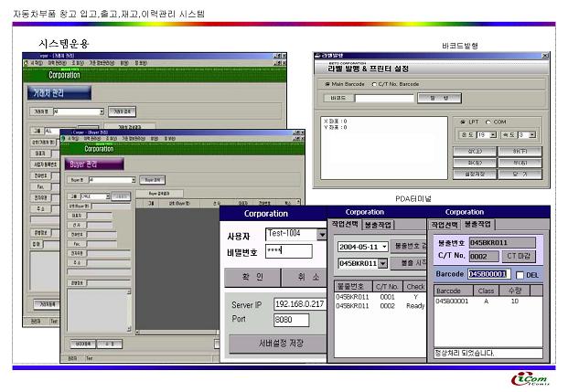Click the 서버설정 저장 button
The height and width of the screenshot is (392, 568).
pos(275,344)
